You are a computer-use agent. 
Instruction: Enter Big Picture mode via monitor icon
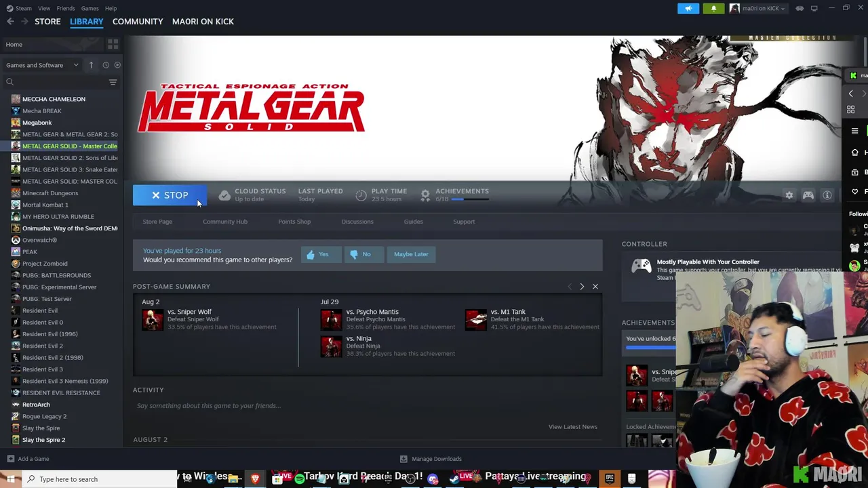tap(814, 8)
